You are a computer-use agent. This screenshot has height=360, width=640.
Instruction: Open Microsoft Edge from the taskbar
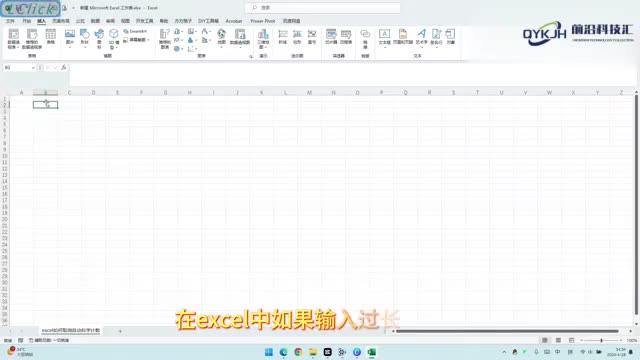(x=283, y=352)
